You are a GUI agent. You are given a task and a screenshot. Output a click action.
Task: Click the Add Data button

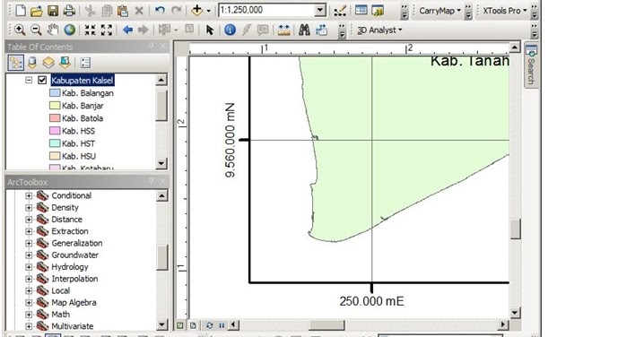point(197,11)
